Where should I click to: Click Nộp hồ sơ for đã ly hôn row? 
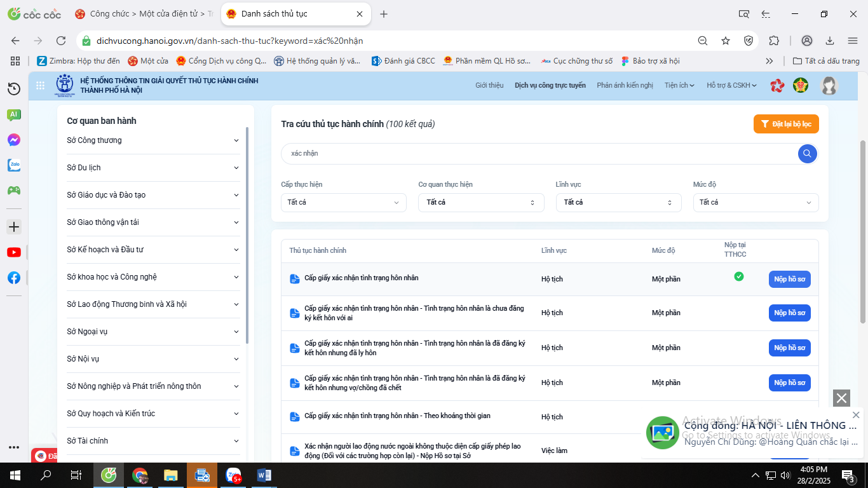pyautogui.click(x=790, y=348)
